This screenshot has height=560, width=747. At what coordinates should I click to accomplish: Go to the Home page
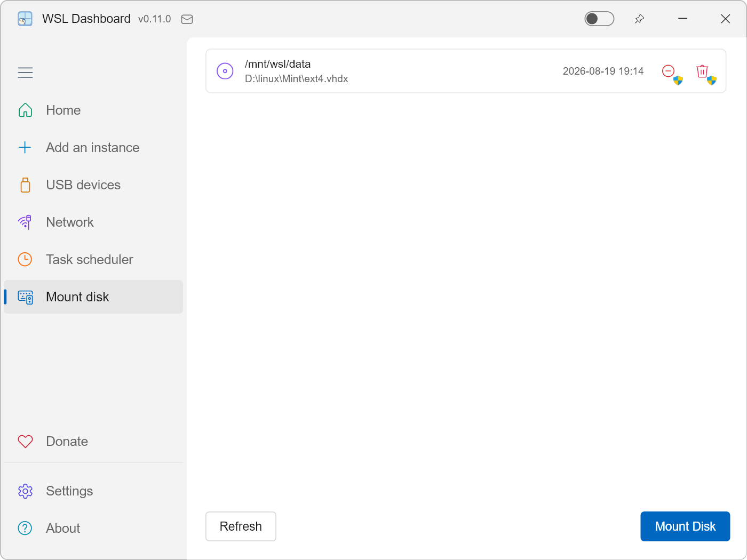coord(93,110)
